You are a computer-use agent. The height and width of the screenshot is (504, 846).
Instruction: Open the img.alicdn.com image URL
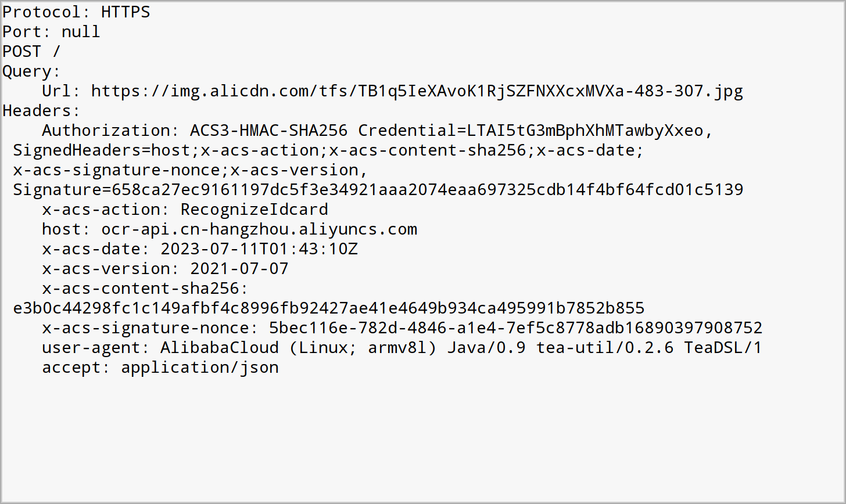417,91
